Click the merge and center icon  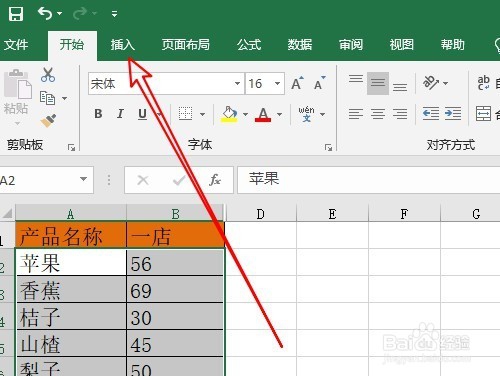(483, 114)
